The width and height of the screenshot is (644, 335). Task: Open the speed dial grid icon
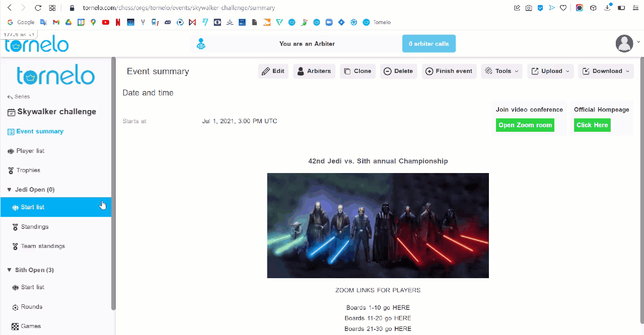tap(52, 8)
